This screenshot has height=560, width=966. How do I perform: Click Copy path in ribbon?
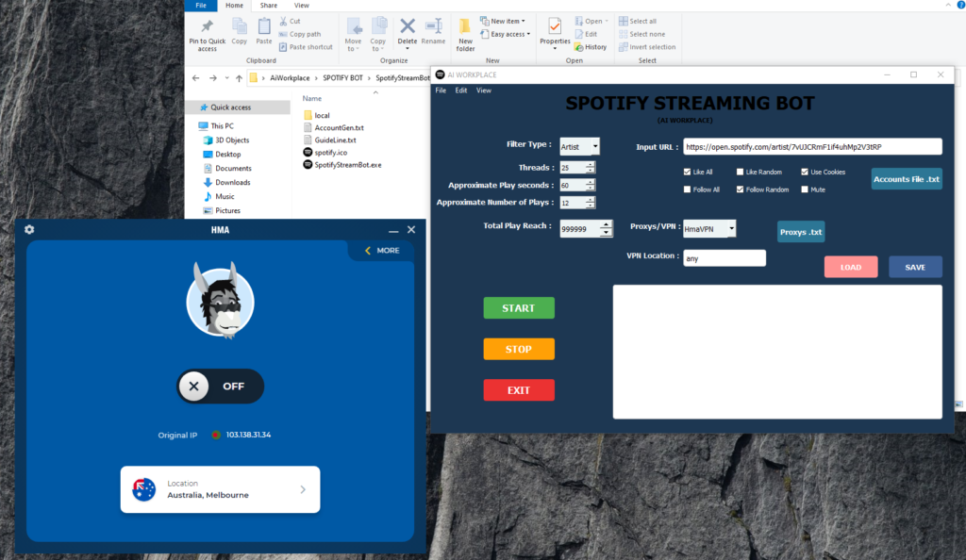click(x=300, y=34)
